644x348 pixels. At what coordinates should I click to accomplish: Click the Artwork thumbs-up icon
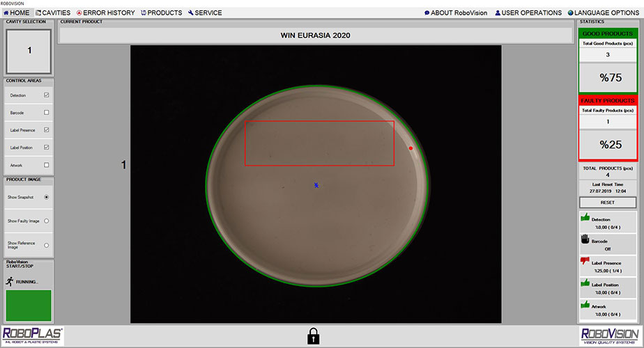585,304
